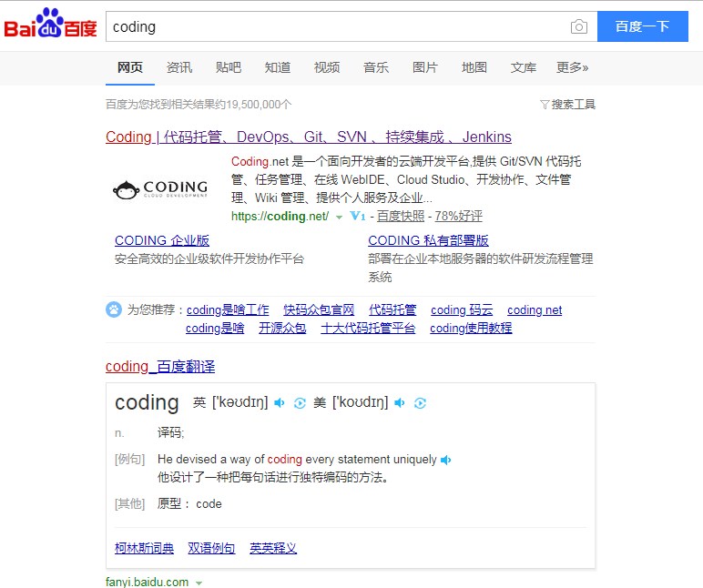
Task: Play the American pronunciation speaker icon
Action: click(400, 403)
